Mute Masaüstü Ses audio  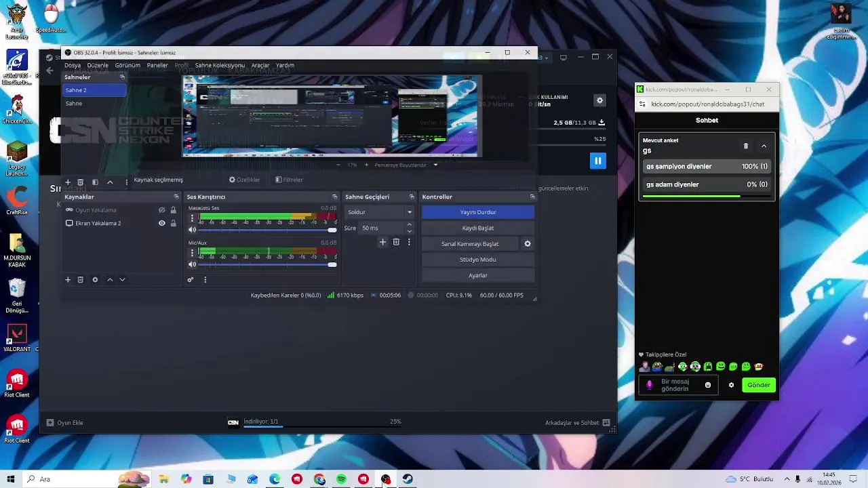(x=192, y=230)
